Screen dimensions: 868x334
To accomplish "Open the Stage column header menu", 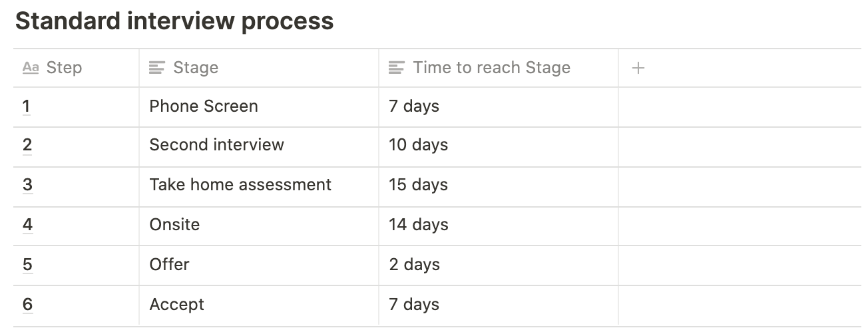I will tap(259, 68).
